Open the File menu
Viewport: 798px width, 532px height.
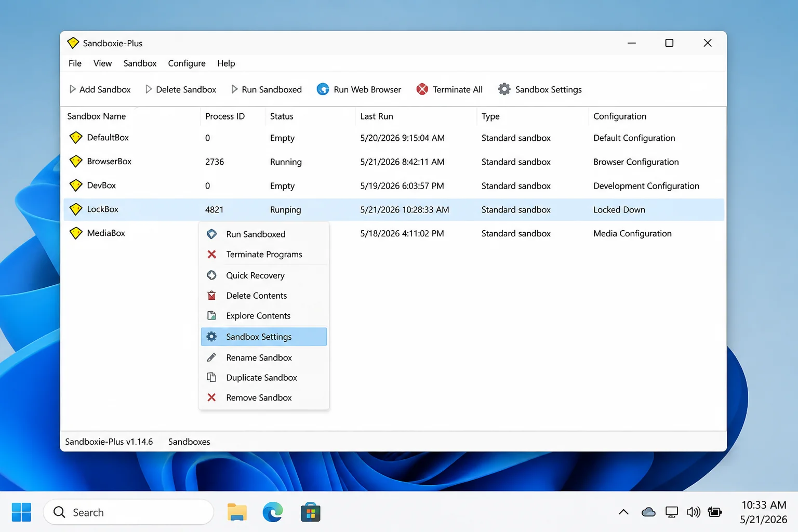click(75, 63)
